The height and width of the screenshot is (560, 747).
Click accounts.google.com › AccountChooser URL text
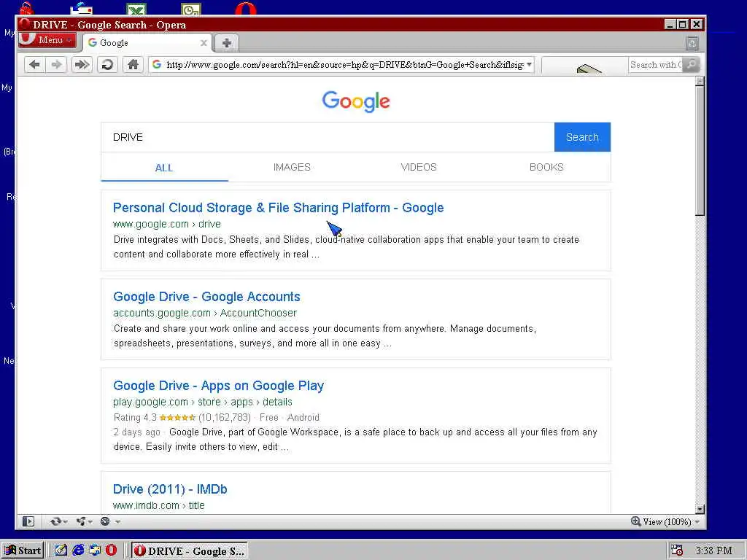pyautogui.click(x=205, y=313)
